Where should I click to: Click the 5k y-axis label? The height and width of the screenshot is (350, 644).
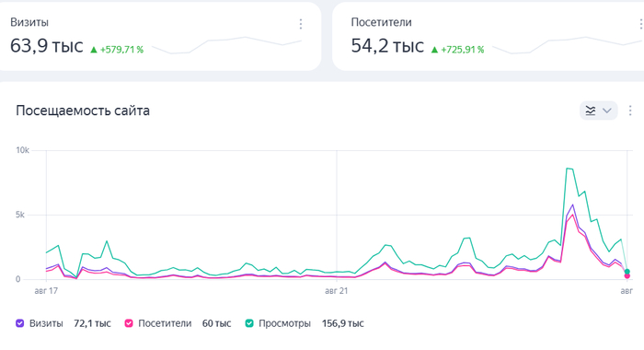(20, 215)
